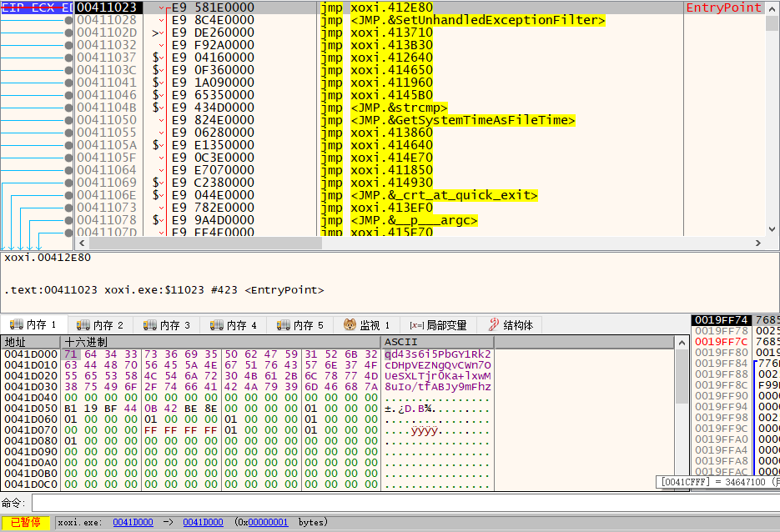Click the 结构体 struct tab icon

(x=494, y=325)
